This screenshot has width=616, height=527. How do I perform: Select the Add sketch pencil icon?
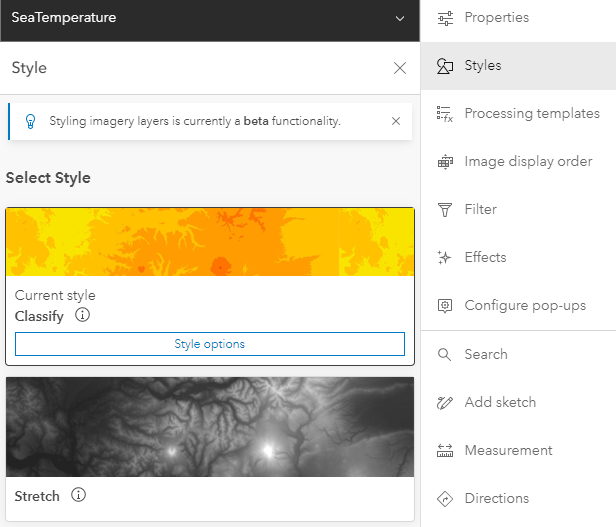446,403
